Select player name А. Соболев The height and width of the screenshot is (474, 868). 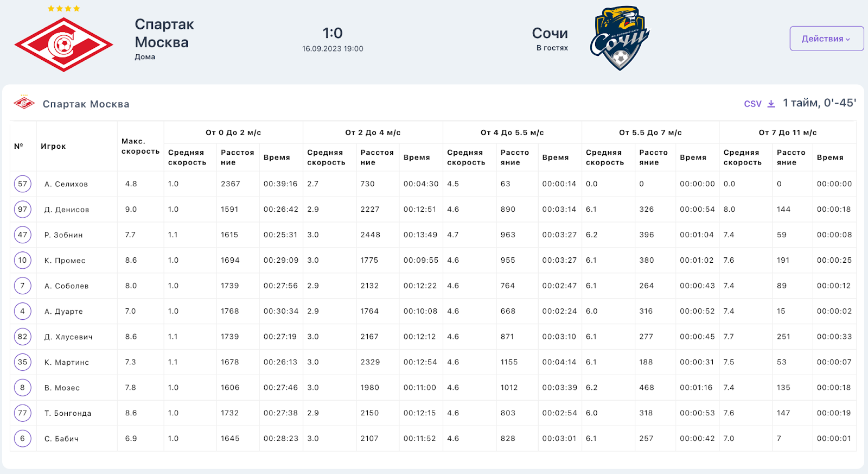[x=66, y=286]
